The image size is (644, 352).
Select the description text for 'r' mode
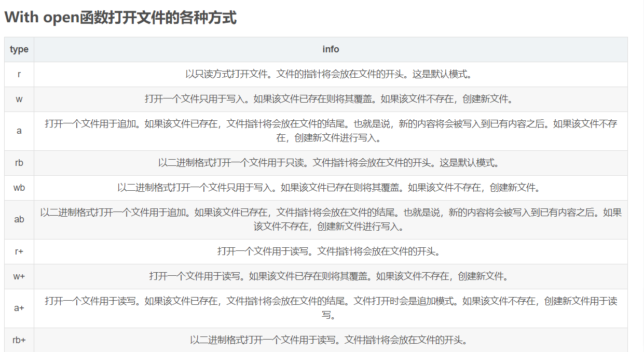[x=331, y=74]
